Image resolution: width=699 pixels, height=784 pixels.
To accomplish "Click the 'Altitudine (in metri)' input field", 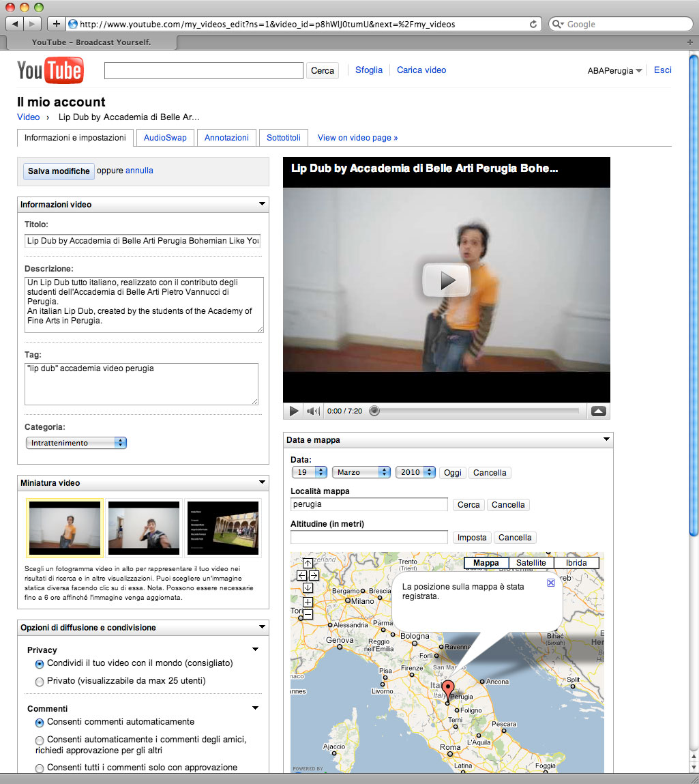I will click(x=369, y=537).
